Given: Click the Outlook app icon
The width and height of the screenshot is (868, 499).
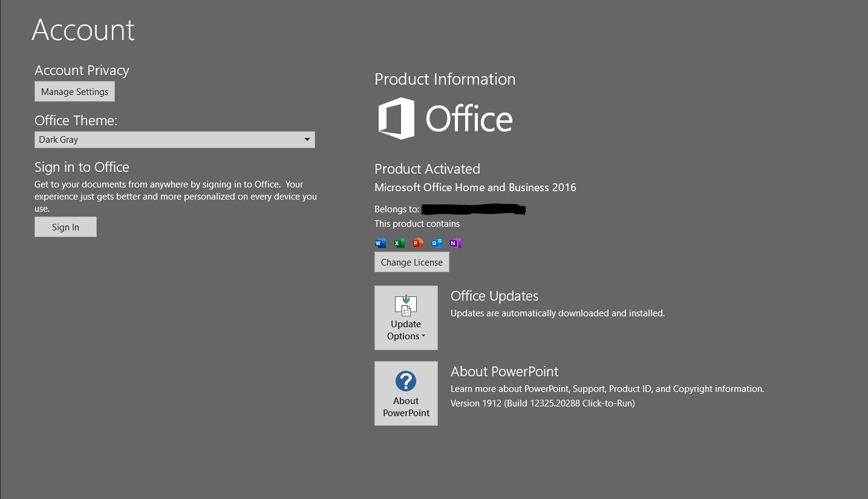Looking at the screenshot, I should [x=437, y=243].
